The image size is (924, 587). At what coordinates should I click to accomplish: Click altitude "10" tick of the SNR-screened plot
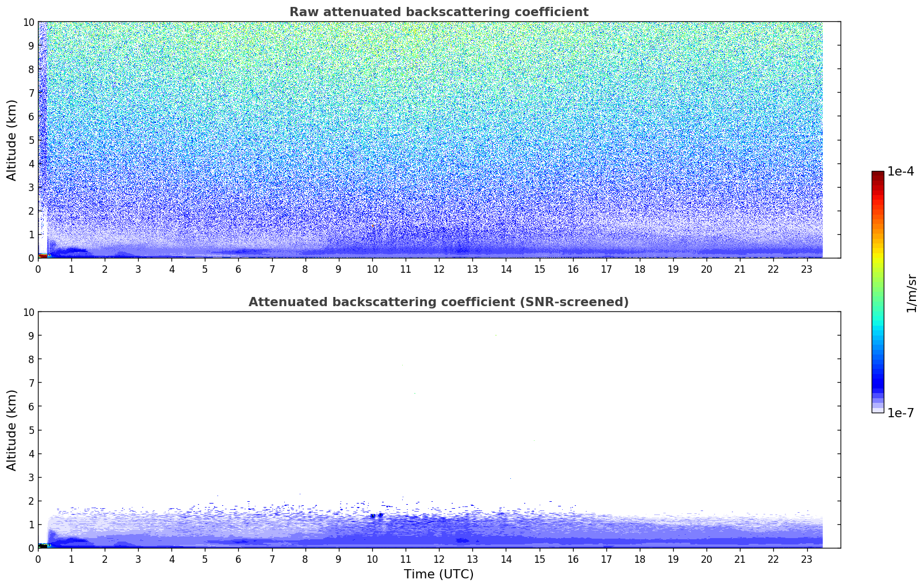pos(29,312)
